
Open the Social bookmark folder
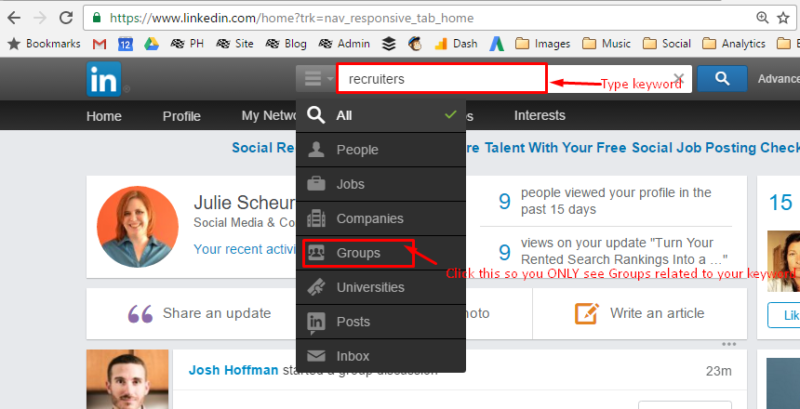[666, 44]
